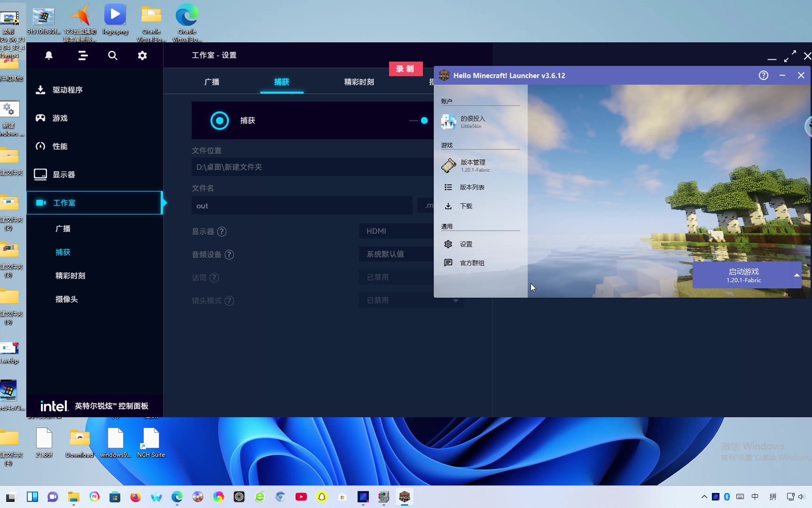
Task: Click help icon next to 镜头模式
Action: pos(229,301)
